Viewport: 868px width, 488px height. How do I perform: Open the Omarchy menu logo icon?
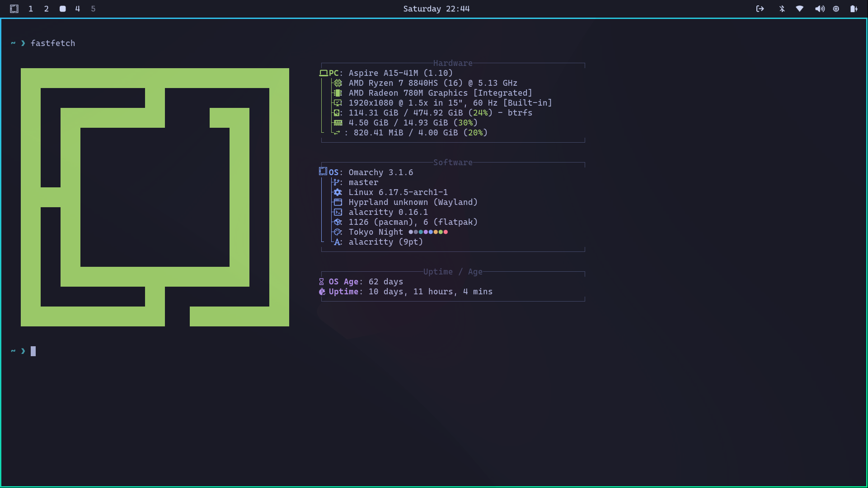[14, 9]
